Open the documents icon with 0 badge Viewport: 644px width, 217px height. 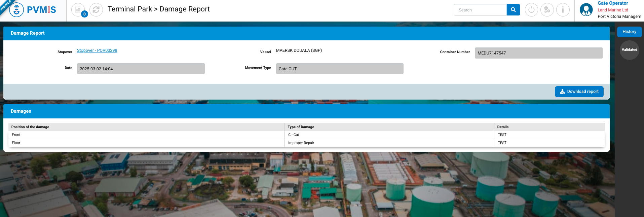point(78,10)
